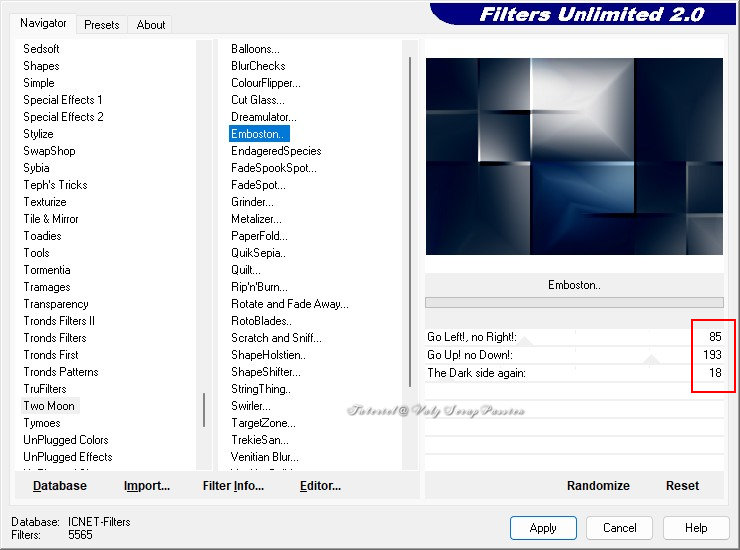The width and height of the screenshot is (740, 550).
Task: Click Randomize to shuffle filter settings
Action: [x=598, y=486]
